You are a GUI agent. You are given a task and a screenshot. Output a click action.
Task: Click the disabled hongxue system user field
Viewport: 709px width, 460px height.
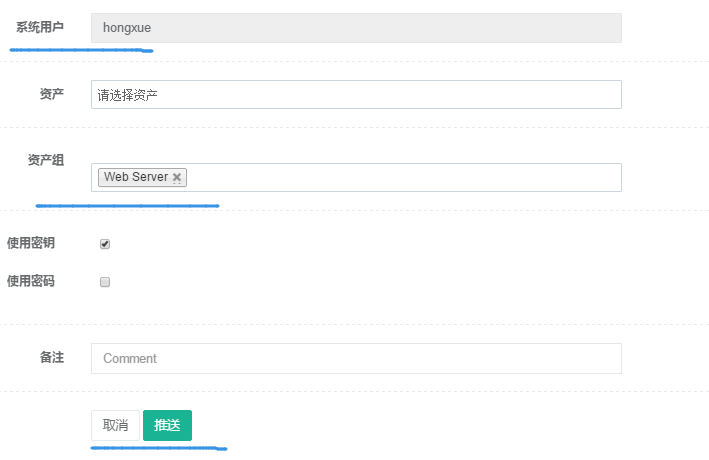[355, 28]
